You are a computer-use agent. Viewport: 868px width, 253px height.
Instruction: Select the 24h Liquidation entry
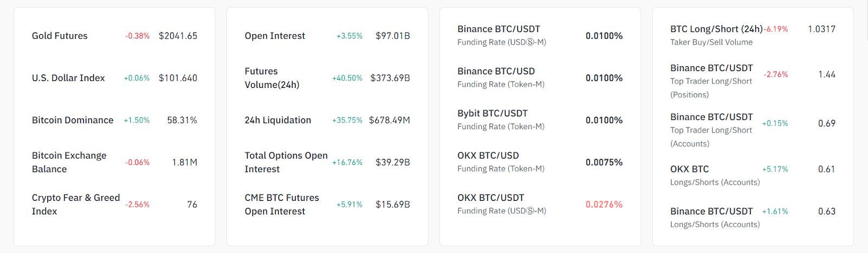pos(278,121)
